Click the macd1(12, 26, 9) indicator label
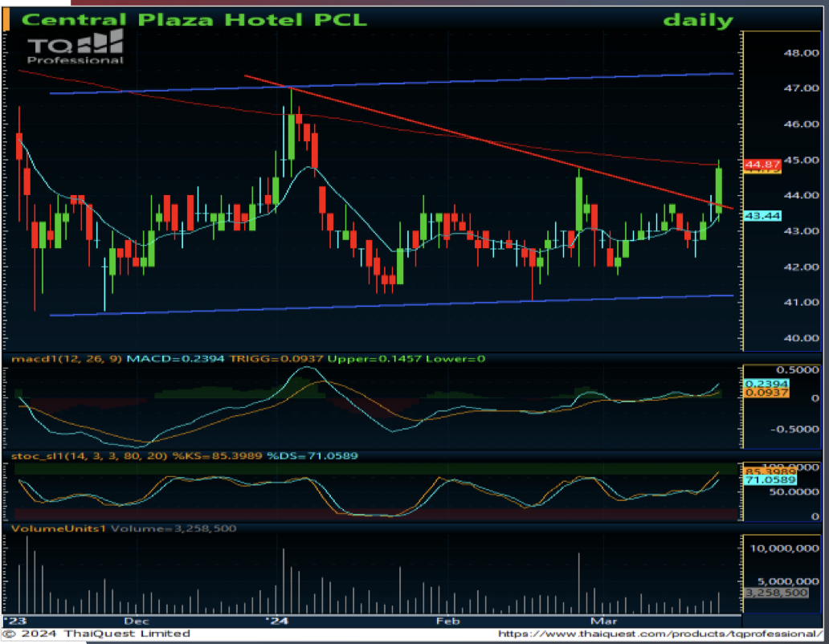Screen dimensions: 829x644 (x=67, y=359)
